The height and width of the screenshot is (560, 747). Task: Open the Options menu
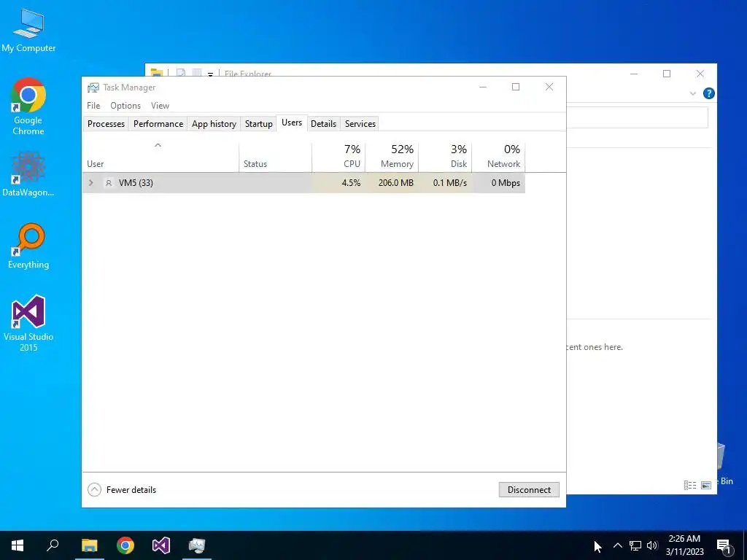[x=125, y=106]
